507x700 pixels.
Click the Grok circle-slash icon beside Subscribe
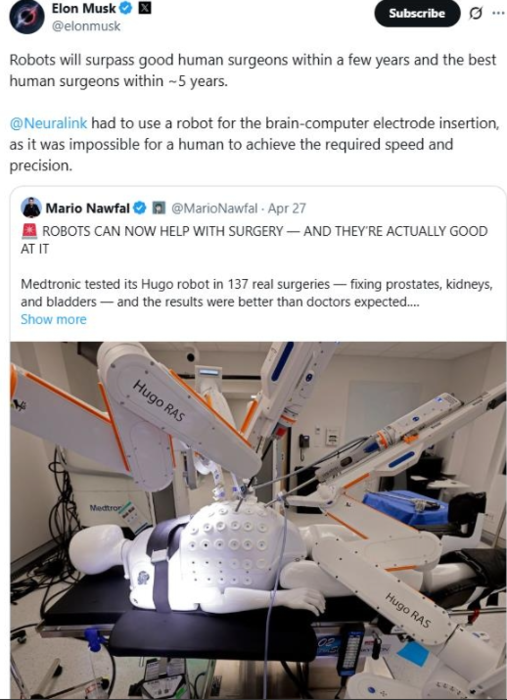(476, 13)
